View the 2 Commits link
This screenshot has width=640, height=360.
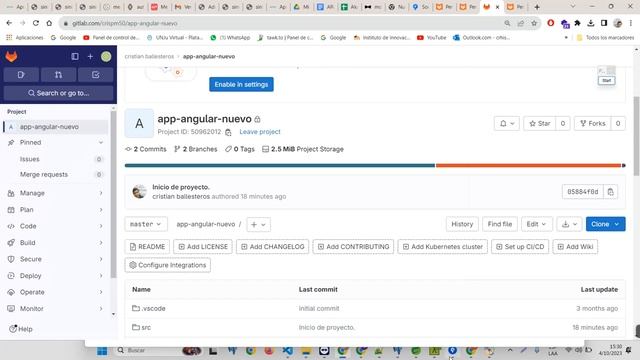[x=146, y=149]
